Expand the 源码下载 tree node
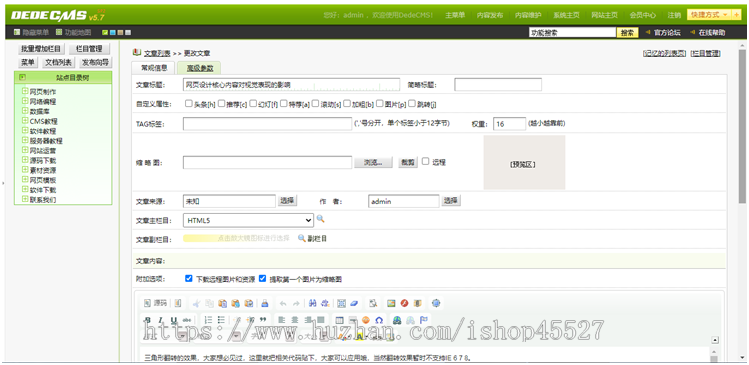The height and width of the screenshot is (365, 749). pos(25,160)
